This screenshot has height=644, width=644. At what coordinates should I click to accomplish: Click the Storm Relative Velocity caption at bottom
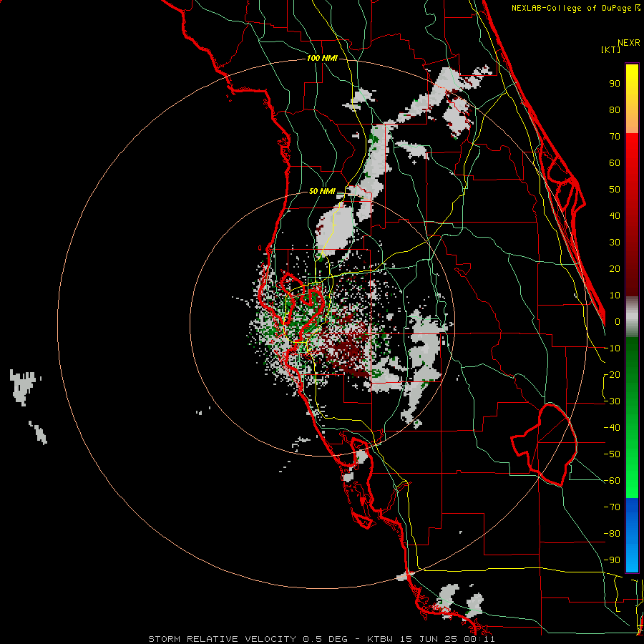(321, 639)
